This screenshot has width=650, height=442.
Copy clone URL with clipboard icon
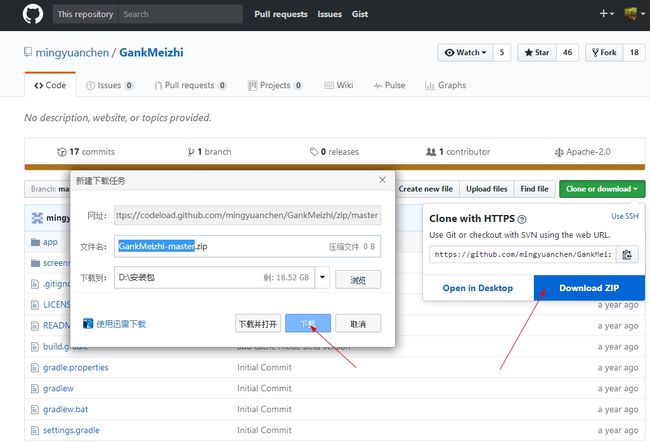pyautogui.click(x=627, y=254)
